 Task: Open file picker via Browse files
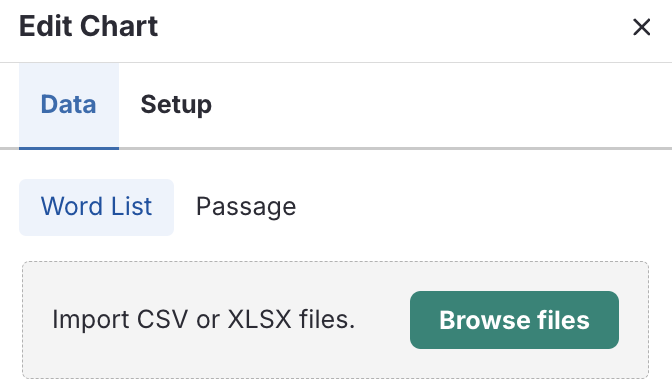coord(514,320)
